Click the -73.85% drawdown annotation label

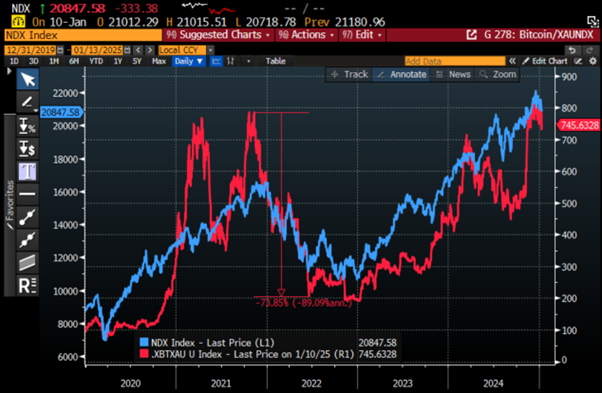[x=304, y=303]
